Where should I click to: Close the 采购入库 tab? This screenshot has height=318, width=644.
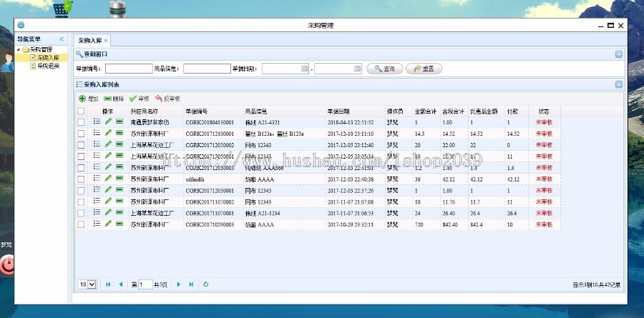106,40
